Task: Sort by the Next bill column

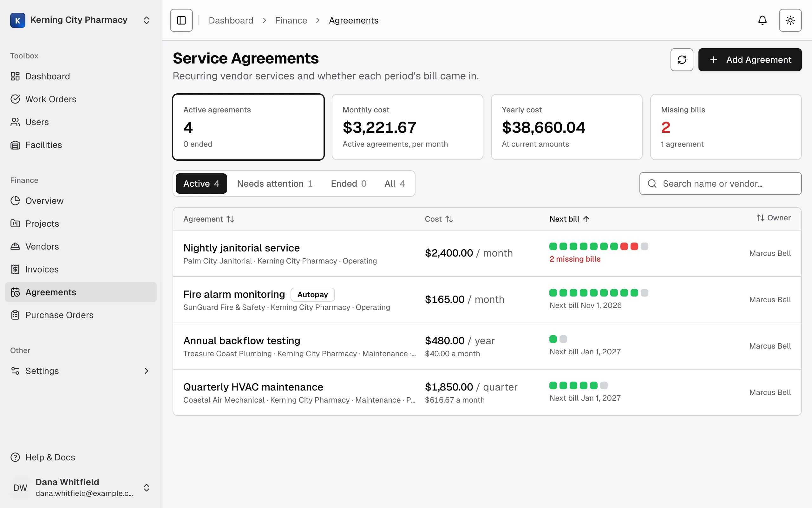Action: tap(569, 219)
